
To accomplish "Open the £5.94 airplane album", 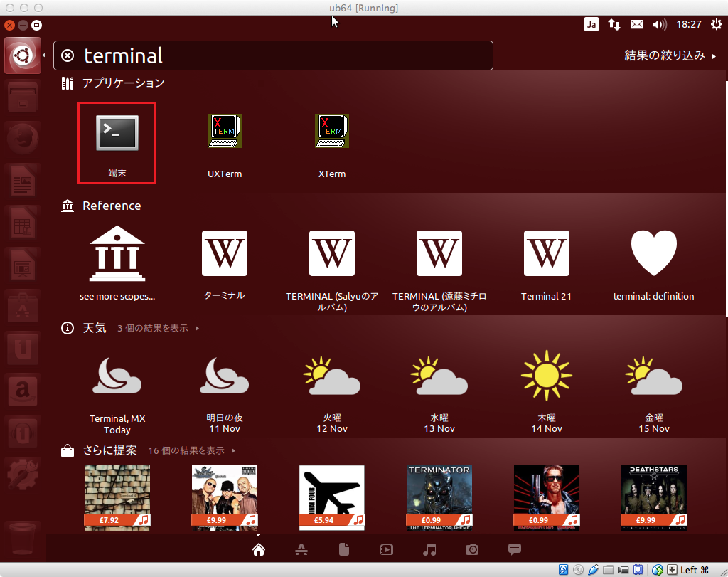I will point(332,497).
